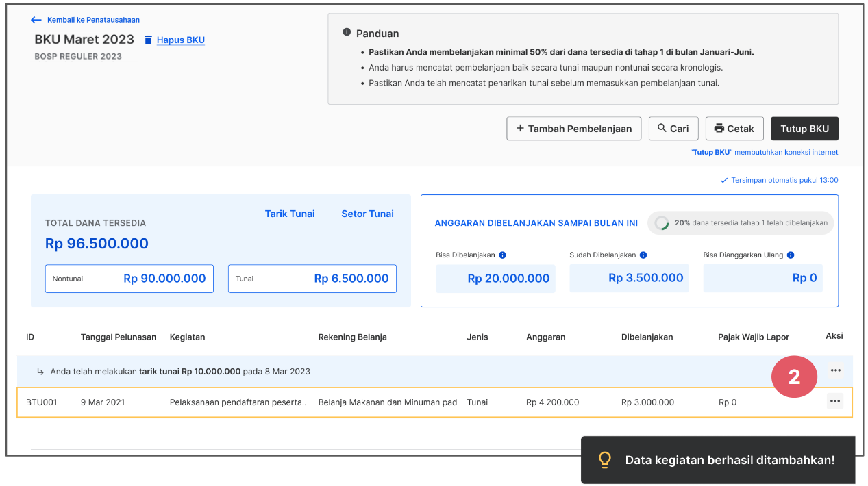This screenshot has width=868, height=486.
Task: Click the 9 Mar 2021 date cell
Action: tap(103, 402)
